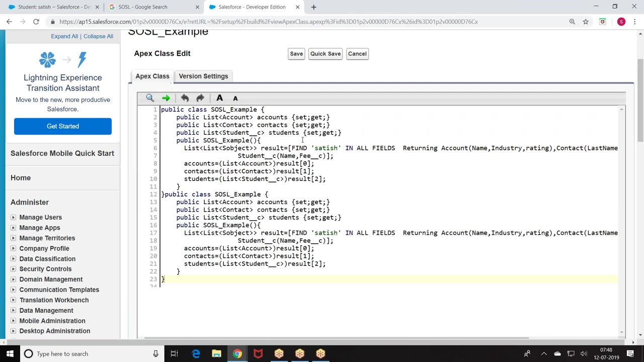
Task: Click the Collapse All link
Action: point(98,36)
